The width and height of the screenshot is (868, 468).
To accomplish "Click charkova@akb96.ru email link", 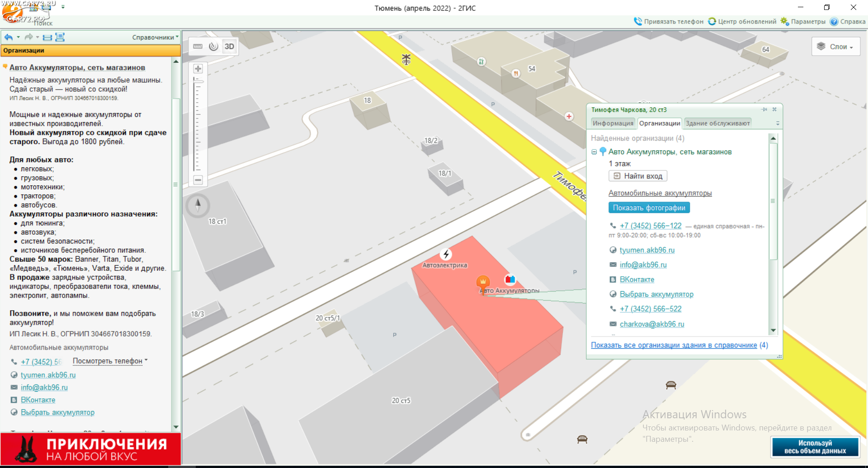I will (x=652, y=324).
